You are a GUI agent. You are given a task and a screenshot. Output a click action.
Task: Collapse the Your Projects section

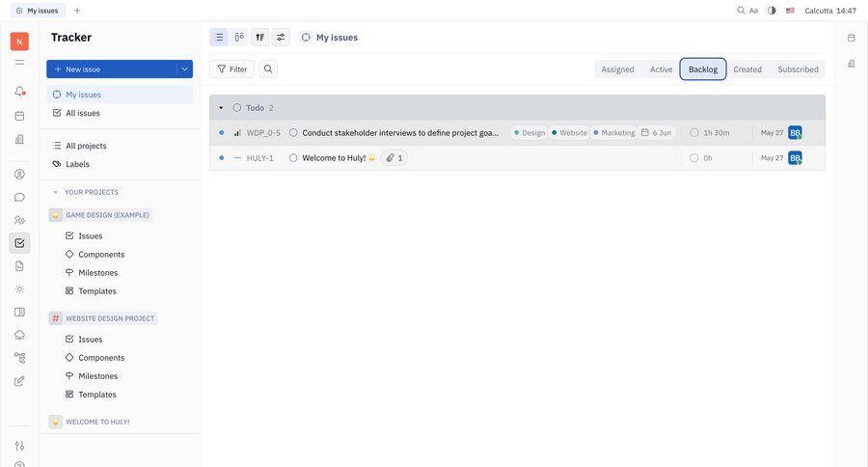point(55,192)
